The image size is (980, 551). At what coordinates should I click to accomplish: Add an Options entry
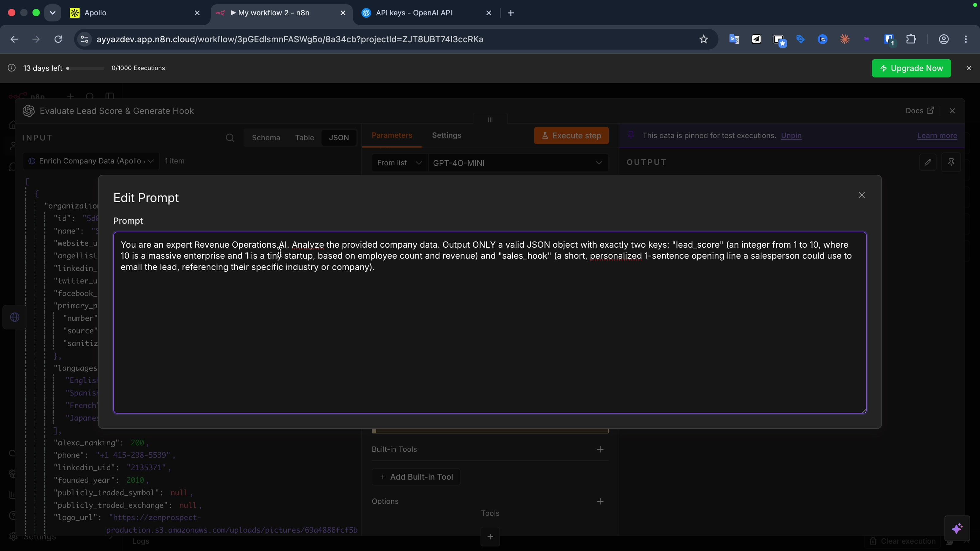point(600,502)
